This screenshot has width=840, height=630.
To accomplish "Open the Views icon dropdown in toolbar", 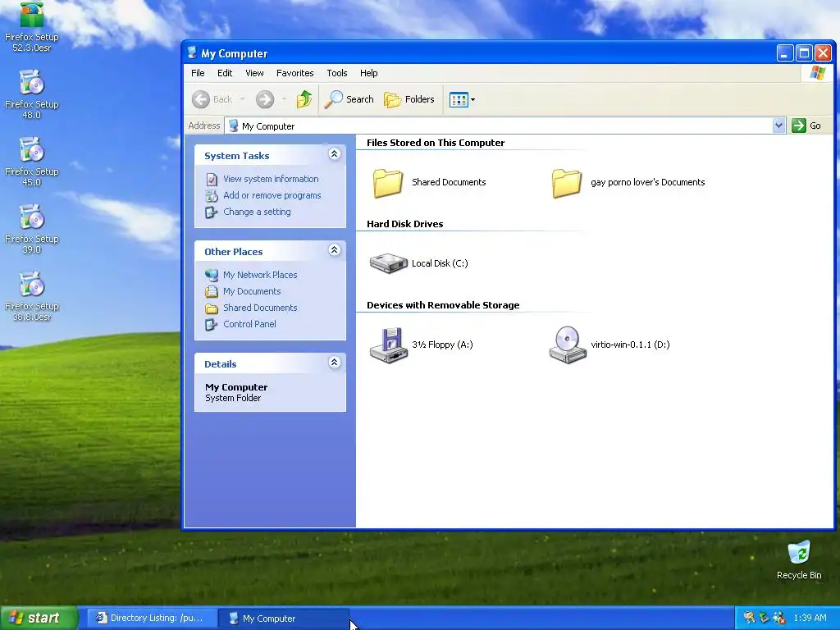I will 462,99.
